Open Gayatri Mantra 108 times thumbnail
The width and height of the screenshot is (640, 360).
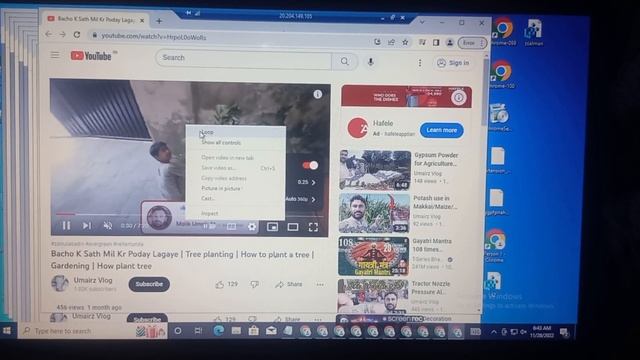[x=373, y=256]
